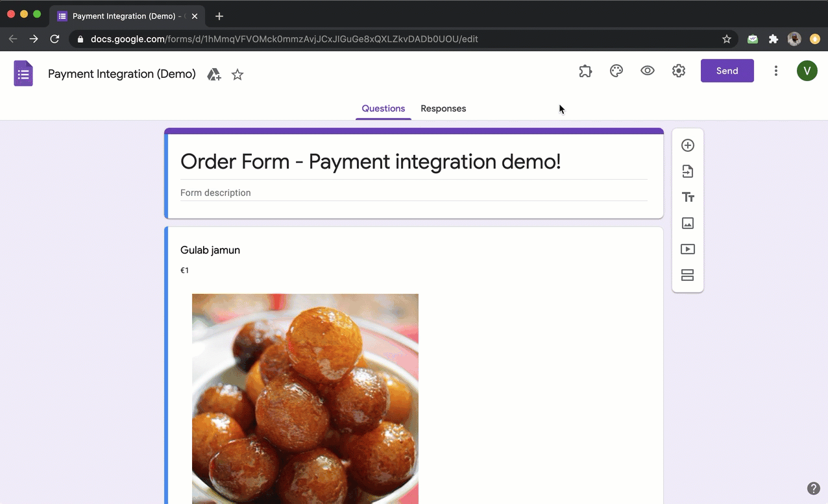Select the add video icon
This screenshot has height=504, width=828.
(x=688, y=249)
